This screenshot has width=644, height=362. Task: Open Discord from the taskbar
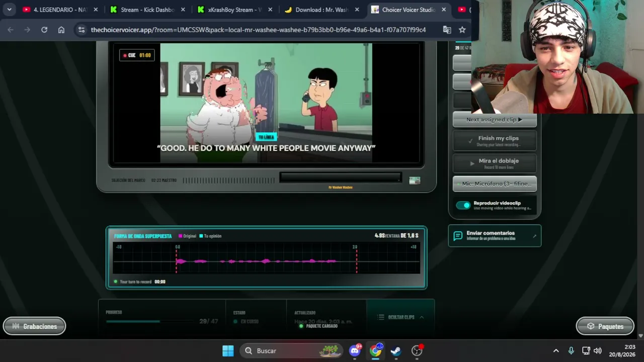pos(355,350)
